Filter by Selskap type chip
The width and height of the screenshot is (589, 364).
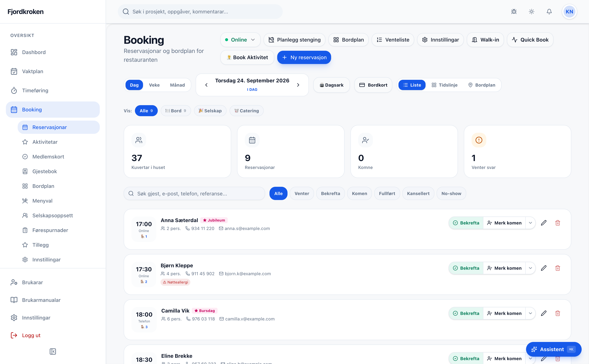point(210,111)
